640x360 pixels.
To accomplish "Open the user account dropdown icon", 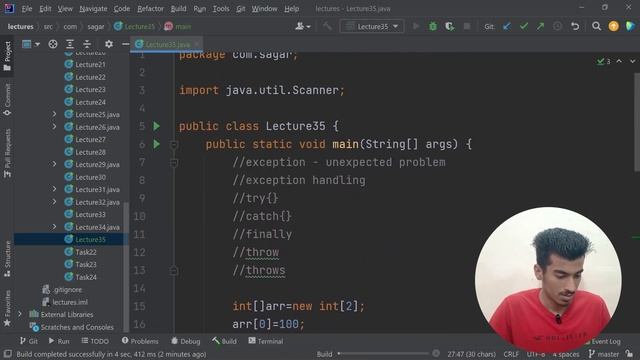I will pos(303,27).
